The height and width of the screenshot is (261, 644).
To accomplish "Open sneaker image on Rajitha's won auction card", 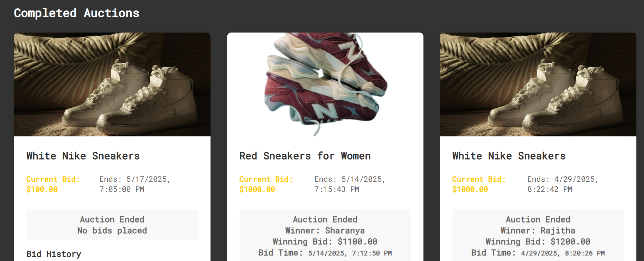I will 538,84.
